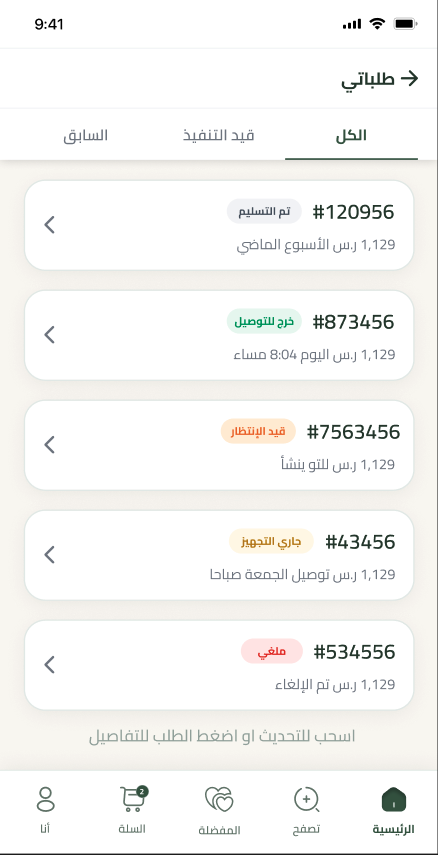Check the battery icon in status bar
Screen dimensions: 438x855
pos(406,24)
